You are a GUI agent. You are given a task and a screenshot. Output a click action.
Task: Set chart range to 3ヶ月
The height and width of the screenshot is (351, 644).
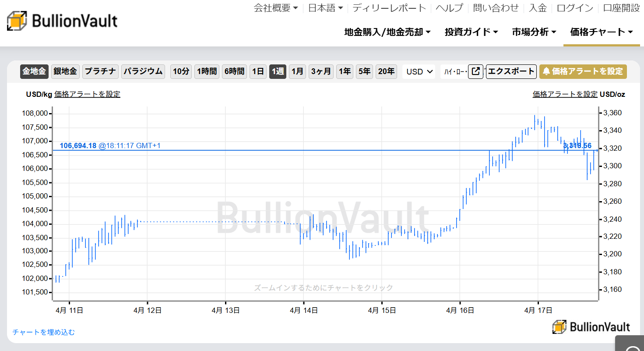(321, 71)
